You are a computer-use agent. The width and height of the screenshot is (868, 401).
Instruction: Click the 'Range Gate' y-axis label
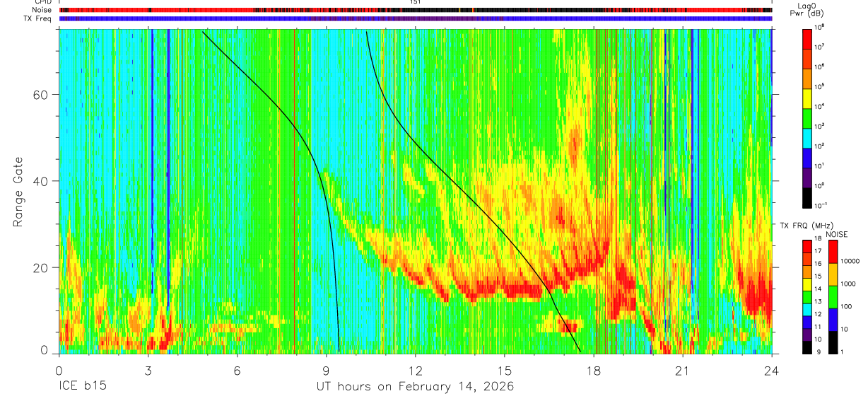point(18,192)
